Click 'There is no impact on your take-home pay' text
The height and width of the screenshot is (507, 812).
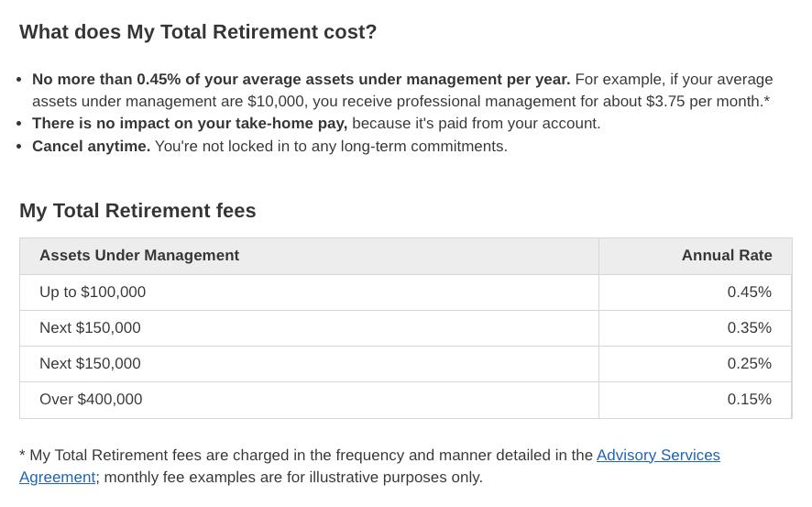(189, 124)
